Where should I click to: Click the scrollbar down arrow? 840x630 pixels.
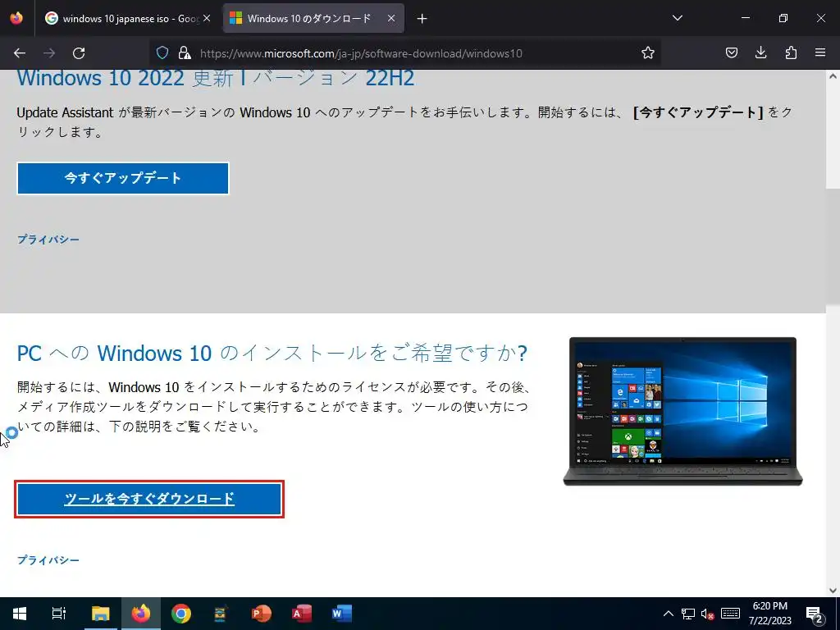tap(833, 590)
